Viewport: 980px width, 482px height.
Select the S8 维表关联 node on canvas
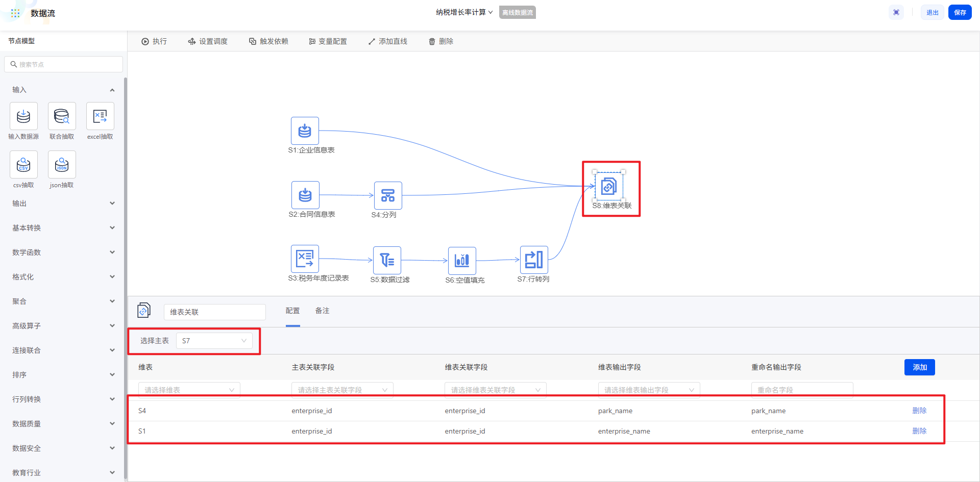click(608, 187)
